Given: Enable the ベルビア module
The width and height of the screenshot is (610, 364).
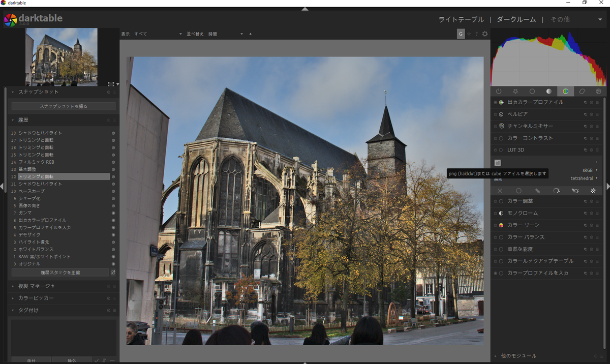Looking at the screenshot, I should (495, 114).
